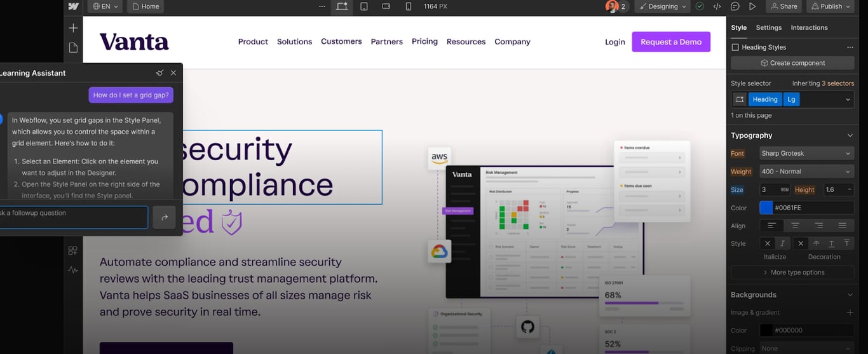868x354 pixels.
Task: Expand More type options
Action: tap(793, 272)
